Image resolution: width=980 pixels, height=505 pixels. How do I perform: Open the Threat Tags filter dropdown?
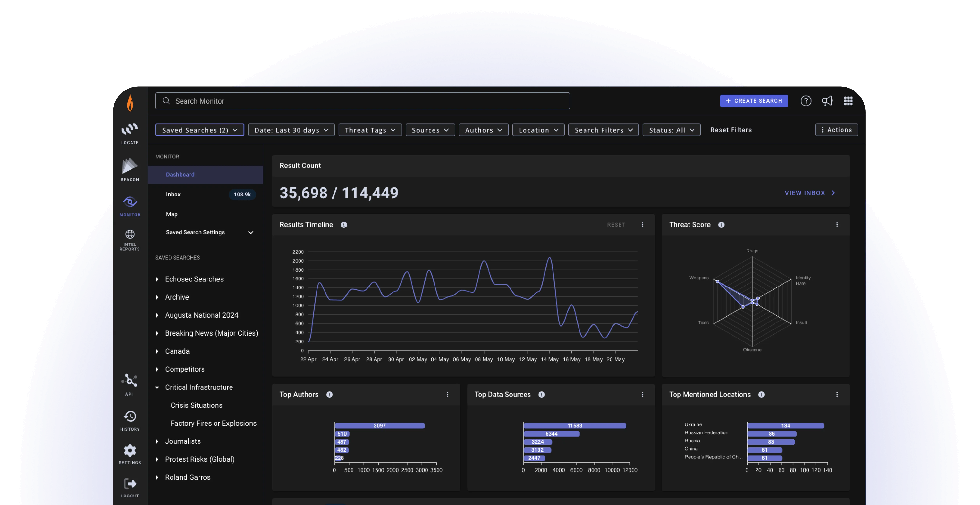click(x=370, y=130)
